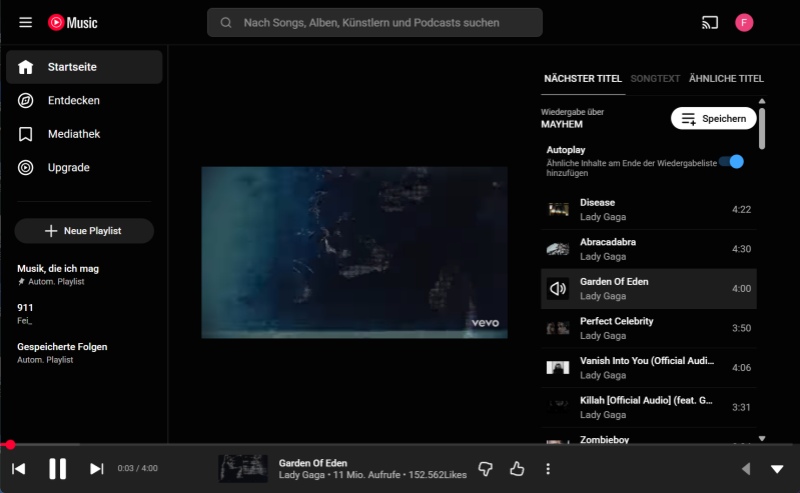This screenshot has width=800, height=493.
Task: Click the search magnifier icon
Action: (x=226, y=22)
